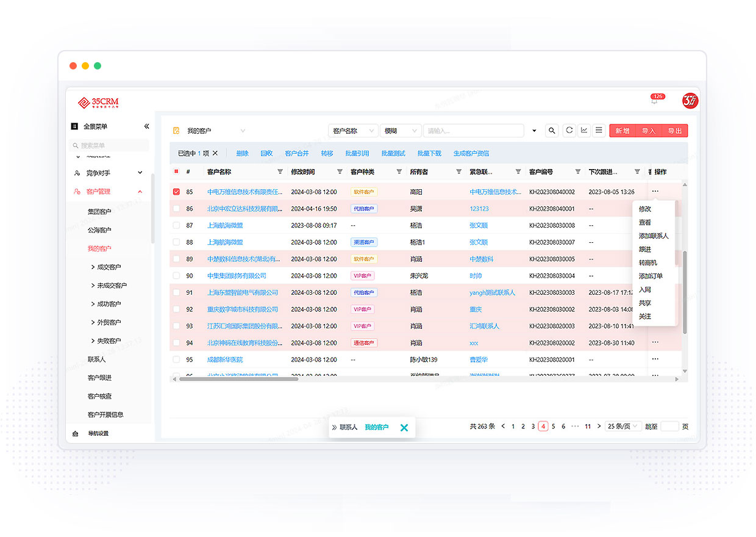756x537 pixels.
Task: Filter the 客户种类 column
Action: (399, 172)
